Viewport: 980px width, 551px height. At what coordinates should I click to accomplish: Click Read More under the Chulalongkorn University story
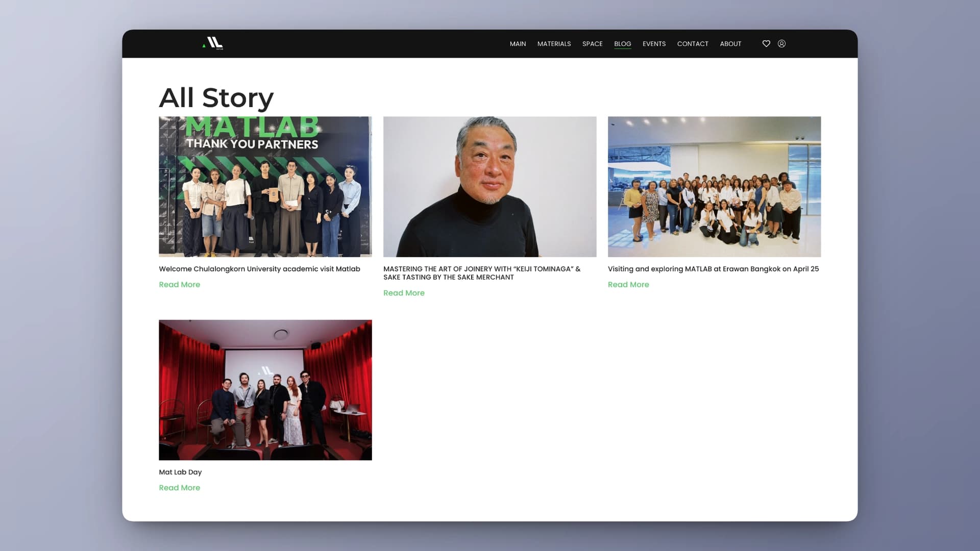pyautogui.click(x=179, y=284)
